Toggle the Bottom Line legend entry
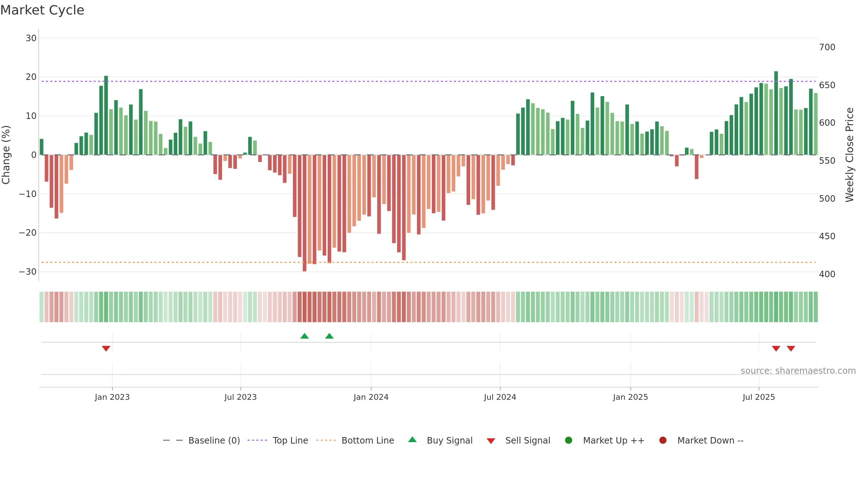868x488 pixels. pyautogui.click(x=355, y=440)
